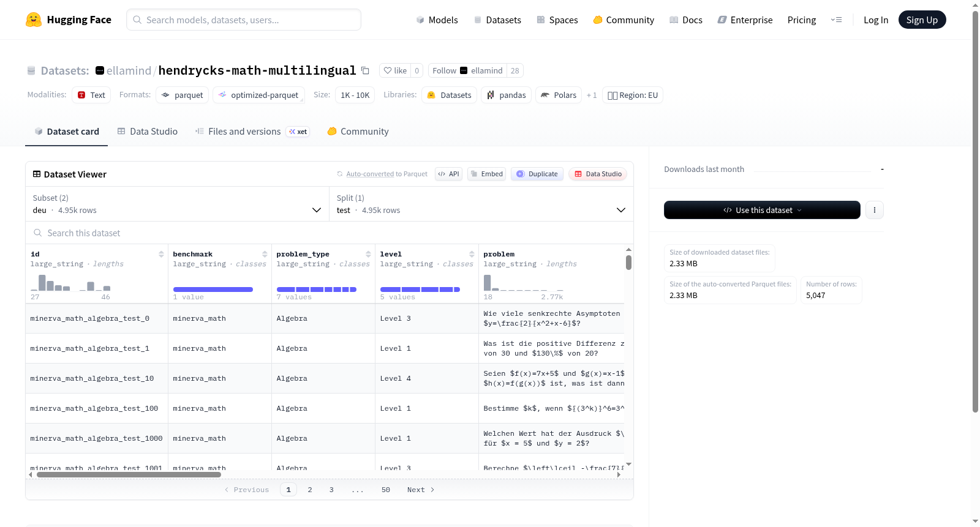Click the Region: EU tag
This screenshot has width=980, height=527.
coord(633,95)
